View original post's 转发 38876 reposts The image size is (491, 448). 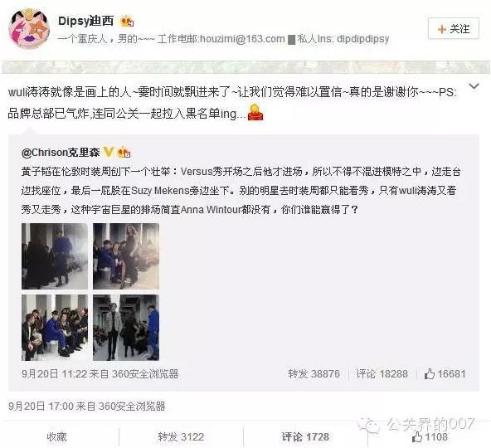[314, 374]
